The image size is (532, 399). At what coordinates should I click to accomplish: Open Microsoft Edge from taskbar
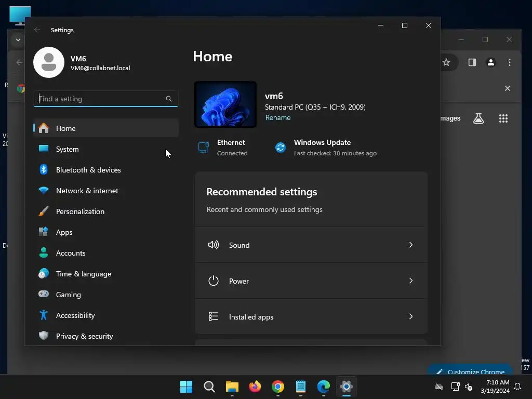pos(324,387)
